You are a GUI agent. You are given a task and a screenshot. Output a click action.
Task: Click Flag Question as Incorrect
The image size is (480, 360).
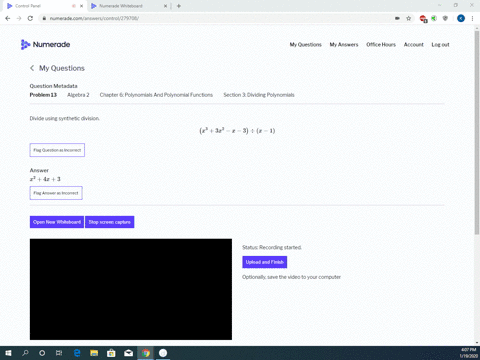[57, 150]
